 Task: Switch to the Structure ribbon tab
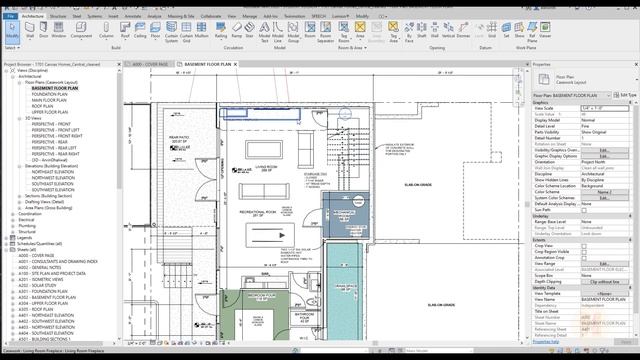coord(58,16)
